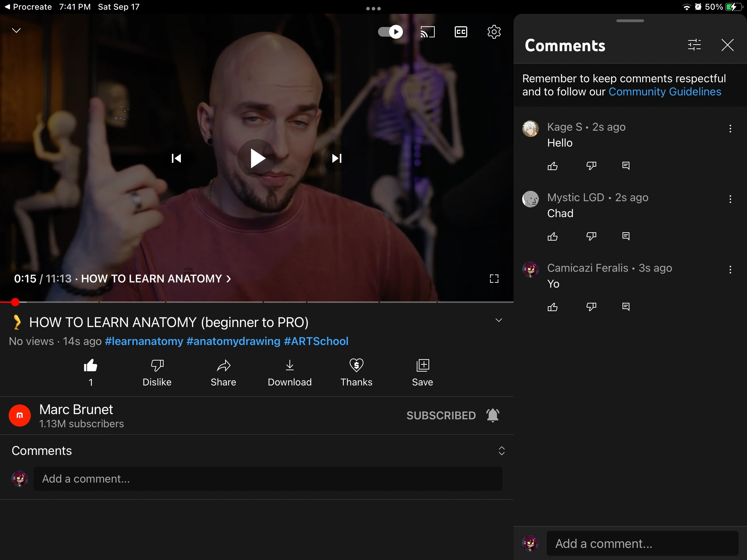Dislike Mystic LGD's Chad comment

(x=591, y=236)
